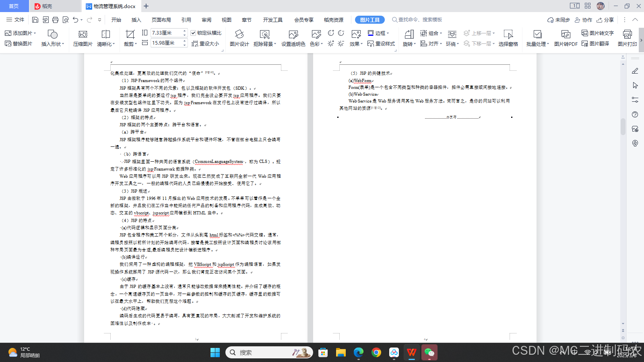644x362 pixels.
Task: Click the rotate clockwise contrast icon
Action: tap(331, 33)
